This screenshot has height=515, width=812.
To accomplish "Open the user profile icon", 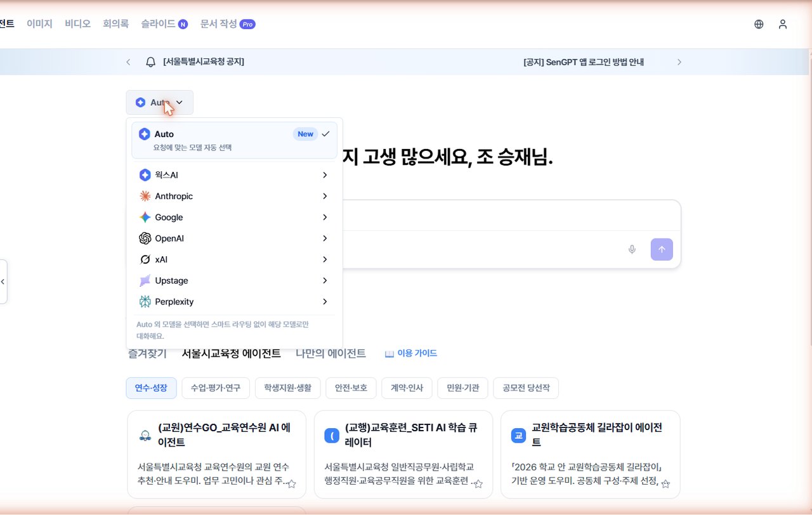I will (x=783, y=24).
